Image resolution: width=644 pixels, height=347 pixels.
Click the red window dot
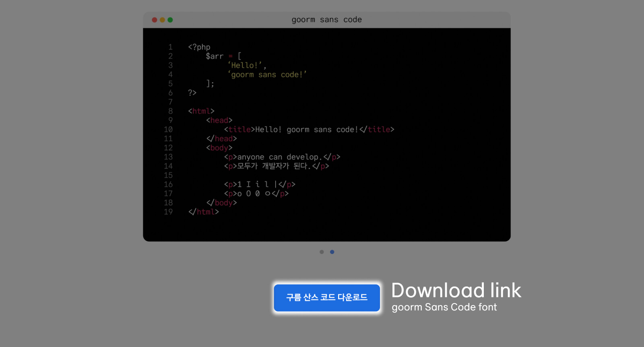[x=155, y=20]
